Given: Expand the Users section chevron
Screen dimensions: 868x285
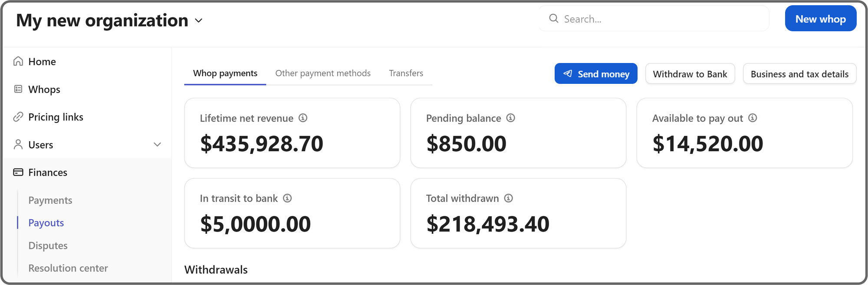Looking at the screenshot, I should click(x=158, y=145).
